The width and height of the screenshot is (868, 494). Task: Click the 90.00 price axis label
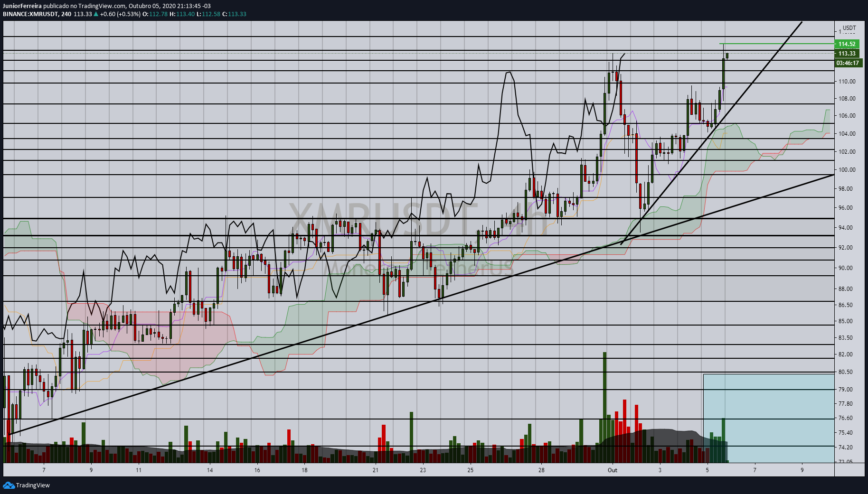845,268
